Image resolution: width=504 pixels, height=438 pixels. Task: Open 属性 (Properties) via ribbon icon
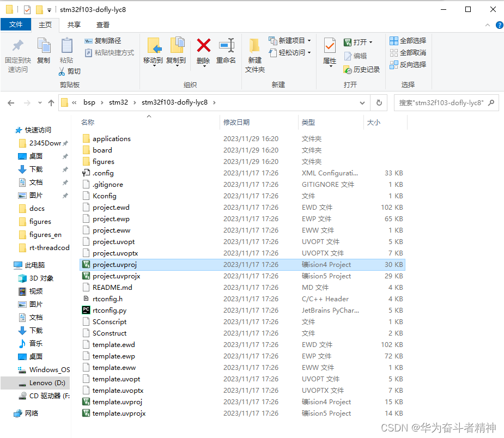[329, 52]
